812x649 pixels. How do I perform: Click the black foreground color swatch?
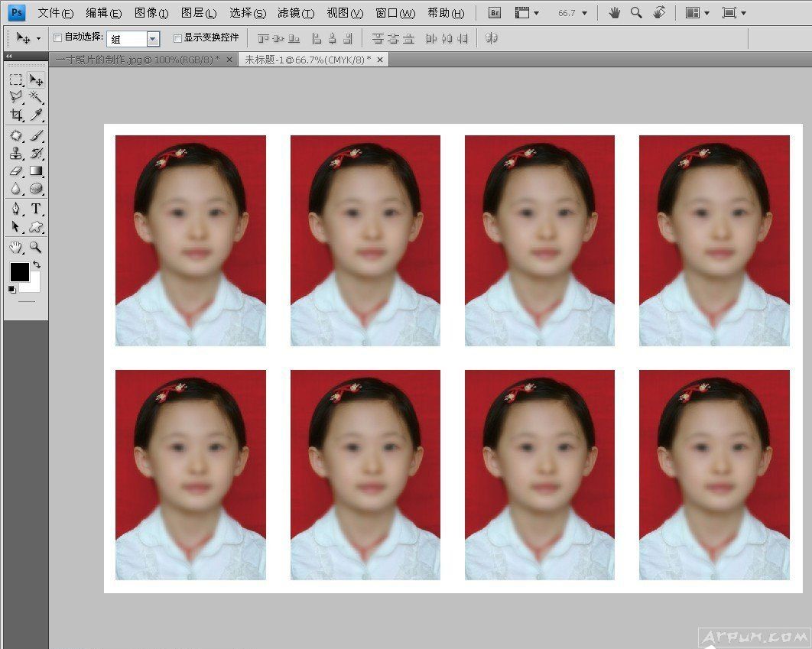(x=19, y=271)
